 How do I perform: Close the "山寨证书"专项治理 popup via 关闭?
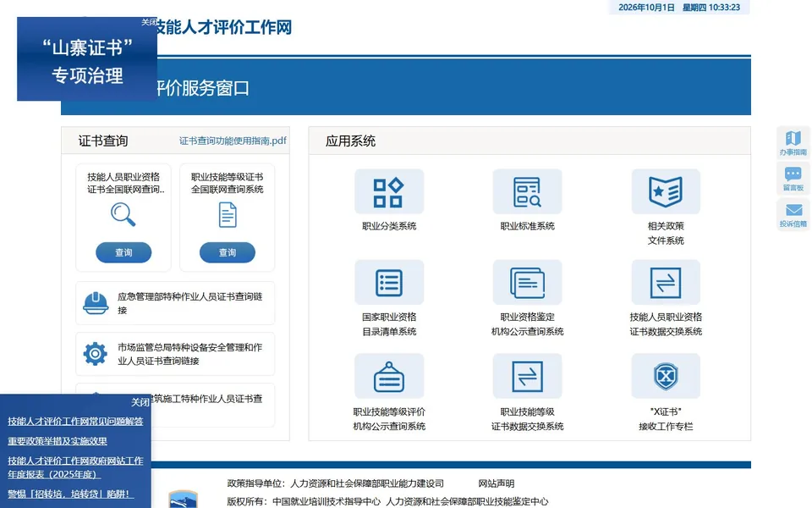click(x=149, y=22)
